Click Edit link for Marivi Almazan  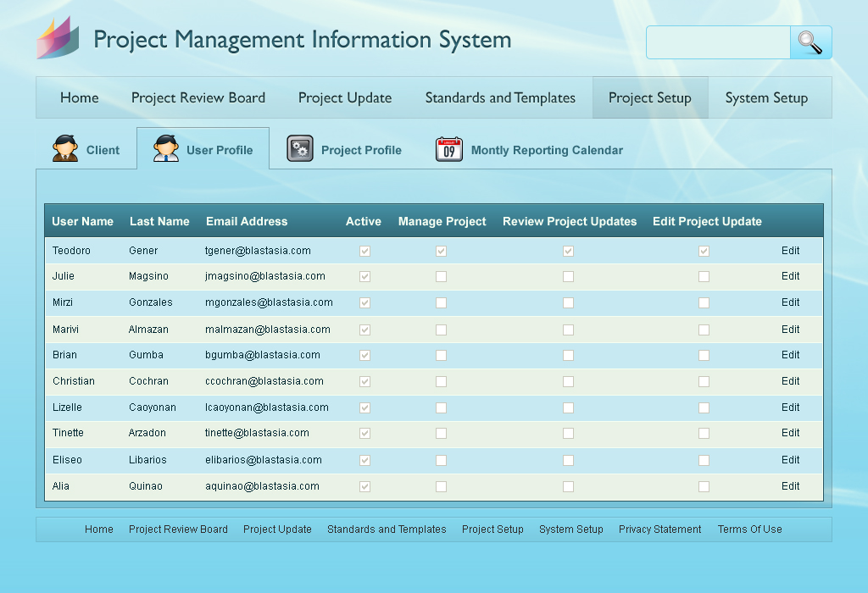click(x=791, y=330)
